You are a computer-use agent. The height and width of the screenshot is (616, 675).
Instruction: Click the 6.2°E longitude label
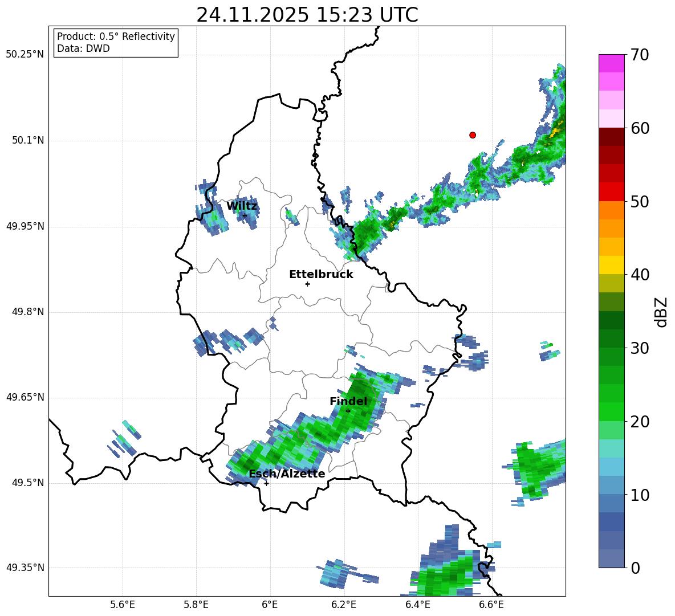(344, 605)
